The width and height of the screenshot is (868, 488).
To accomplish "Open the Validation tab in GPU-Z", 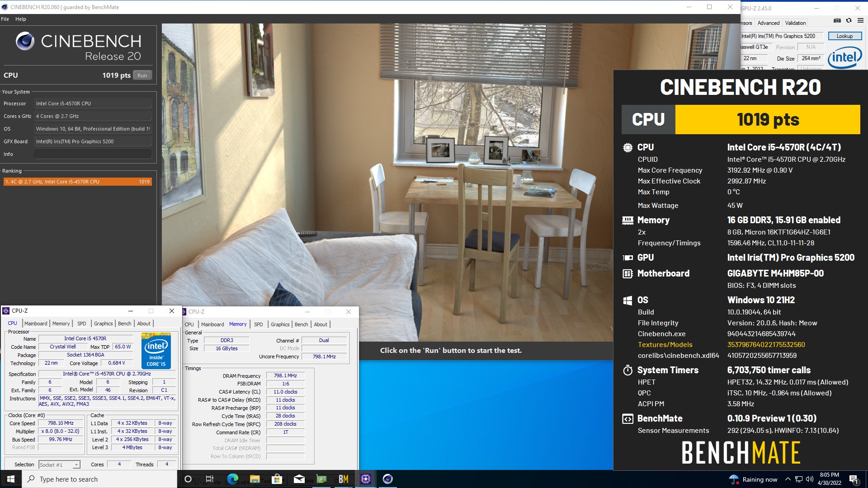I will pos(795,23).
